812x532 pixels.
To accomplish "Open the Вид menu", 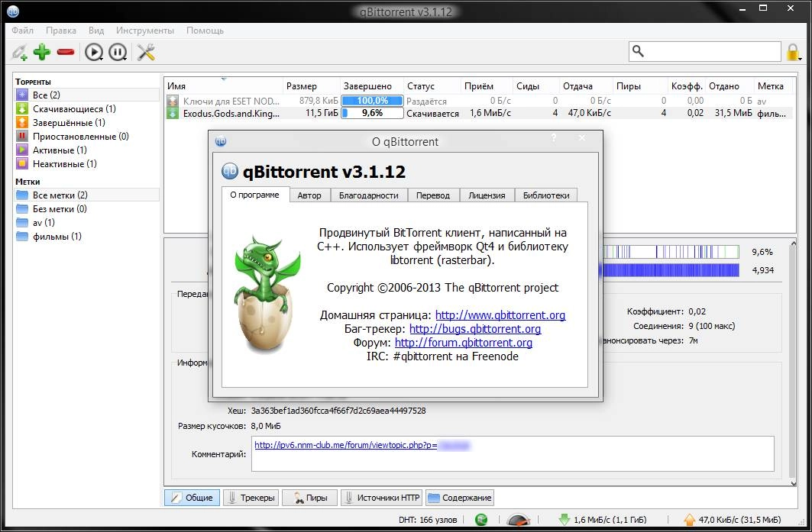I will 95,31.
